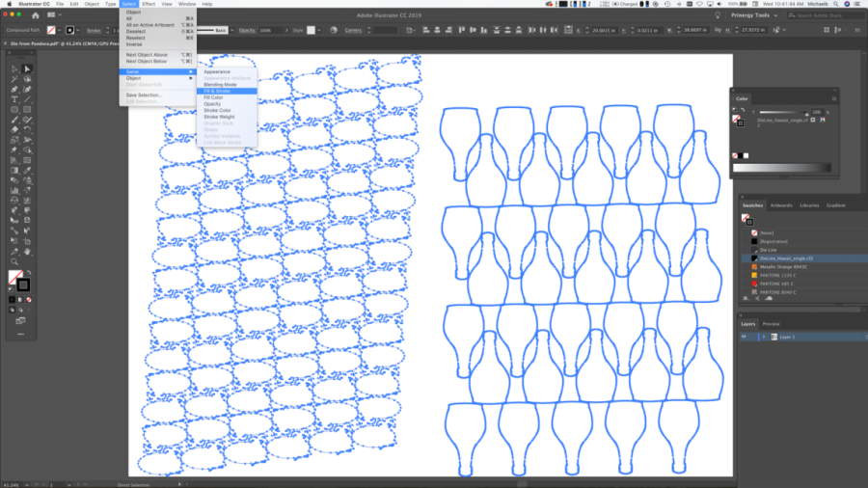Viewport: 868px width, 488px height.
Task: Click the Home icon in top bar
Action: 35,15
